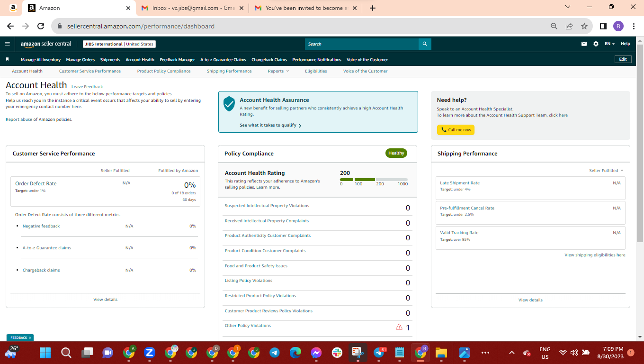The width and height of the screenshot is (644, 364).
Task: Bookmark this page with the star icon
Action: 584,27
